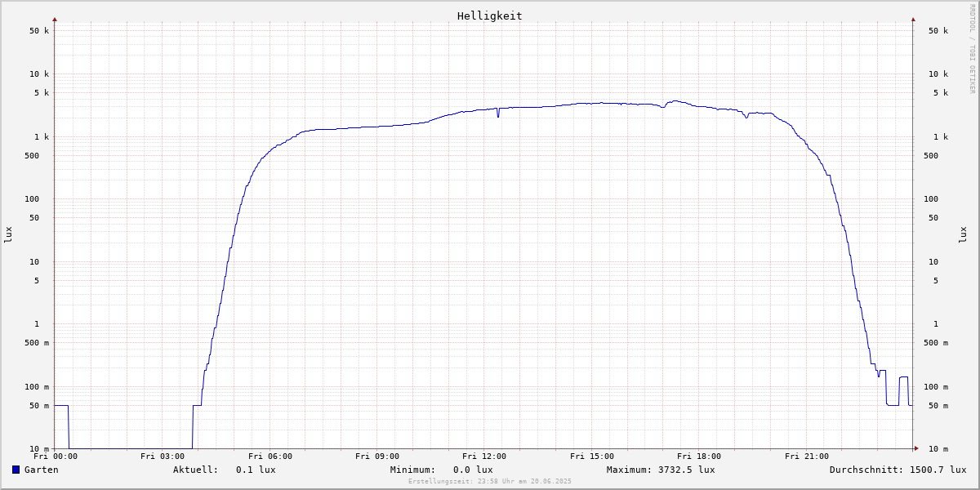Click the Fri 21:00 time axis label
980x490 pixels.
807,457
